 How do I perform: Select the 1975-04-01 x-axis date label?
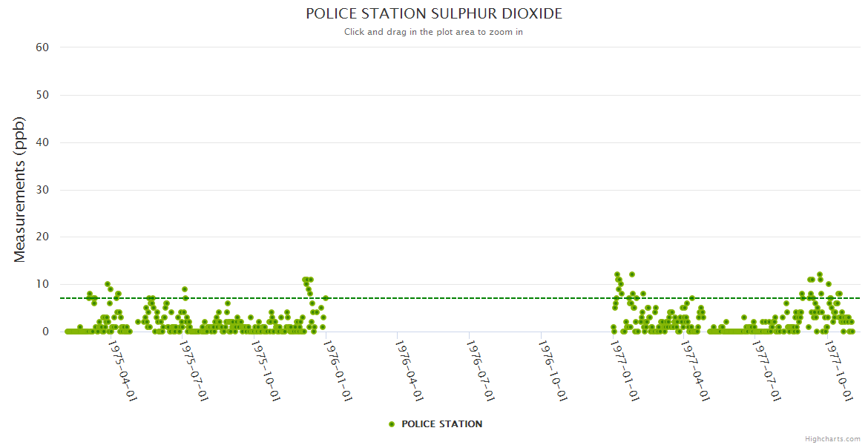122,370
